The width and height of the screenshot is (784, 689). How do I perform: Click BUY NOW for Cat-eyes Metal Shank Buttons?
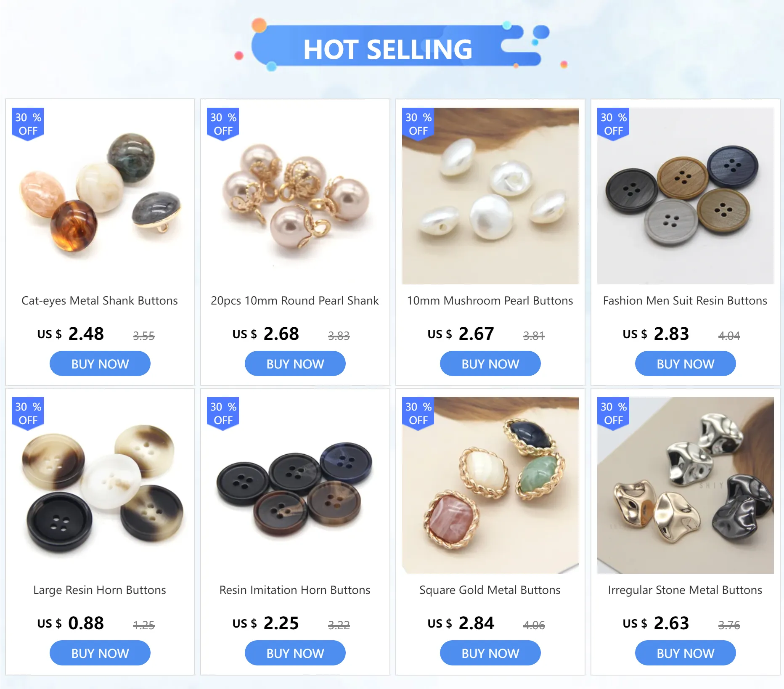[100, 364]
